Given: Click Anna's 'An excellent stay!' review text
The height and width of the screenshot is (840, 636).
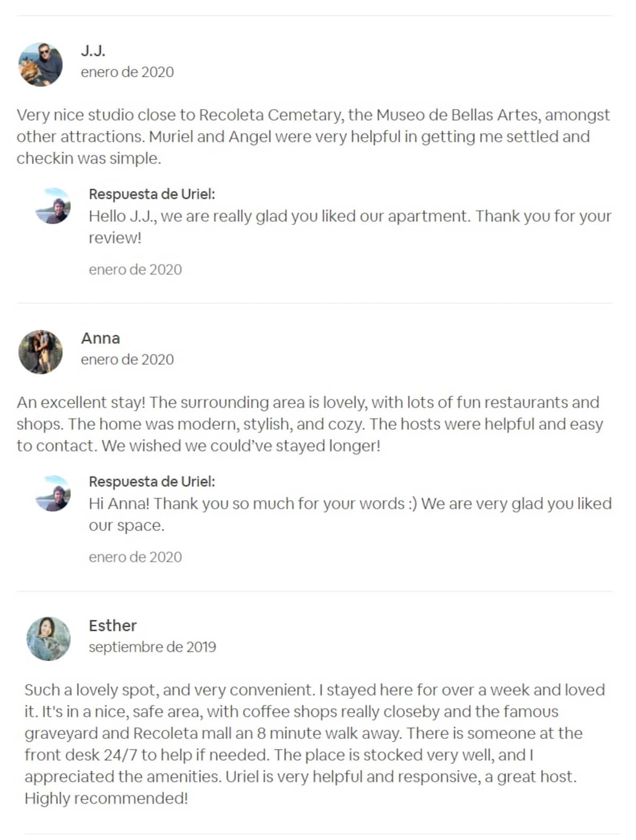Looking at the screenshot, I should [310, 424].
